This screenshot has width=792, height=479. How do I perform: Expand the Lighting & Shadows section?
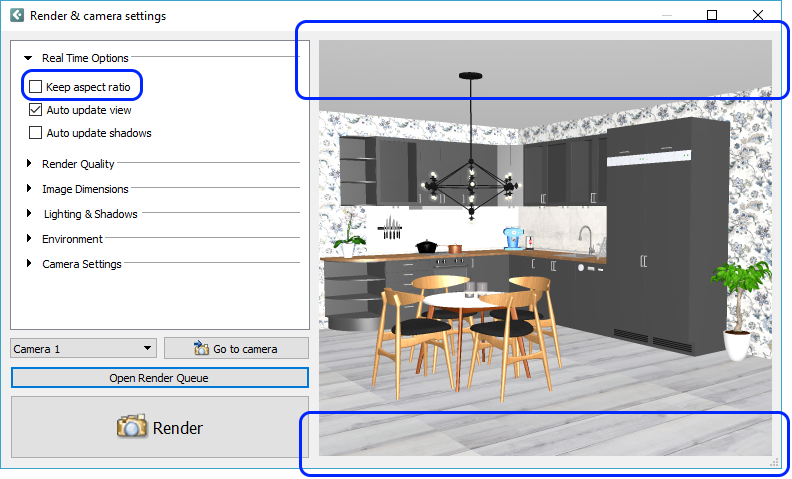click(x=29, y=213)
